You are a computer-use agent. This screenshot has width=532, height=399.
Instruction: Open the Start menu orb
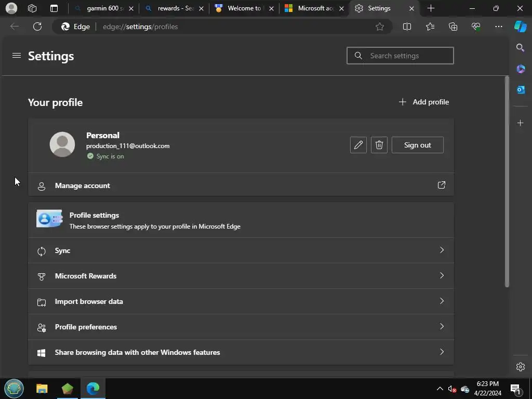point(14,389)
